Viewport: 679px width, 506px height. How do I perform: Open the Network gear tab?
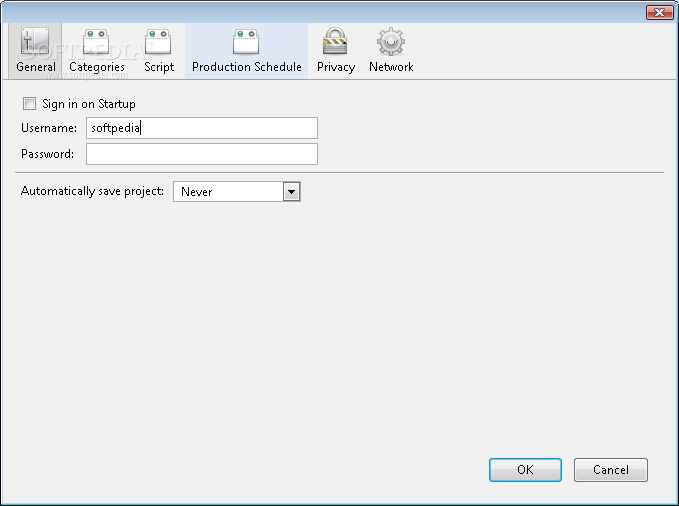391,51
